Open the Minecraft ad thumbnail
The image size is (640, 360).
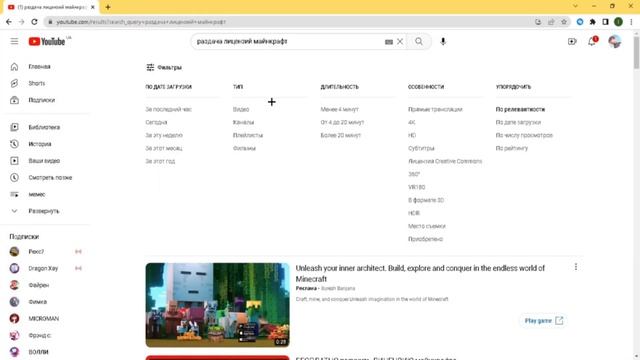coord(218,305)
